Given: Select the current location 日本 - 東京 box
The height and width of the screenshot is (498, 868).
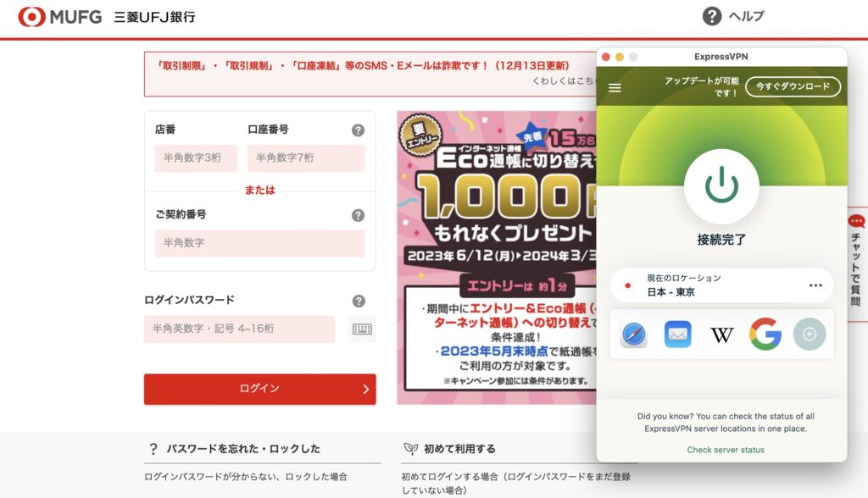Looking at the screenshot, I should [x=722, y=285].
